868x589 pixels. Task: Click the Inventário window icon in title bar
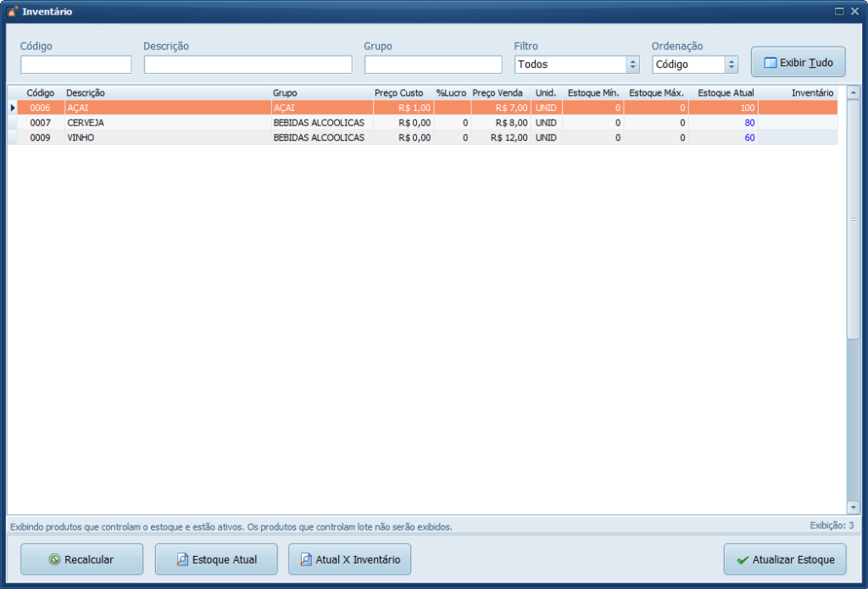[x=12, y=12]
